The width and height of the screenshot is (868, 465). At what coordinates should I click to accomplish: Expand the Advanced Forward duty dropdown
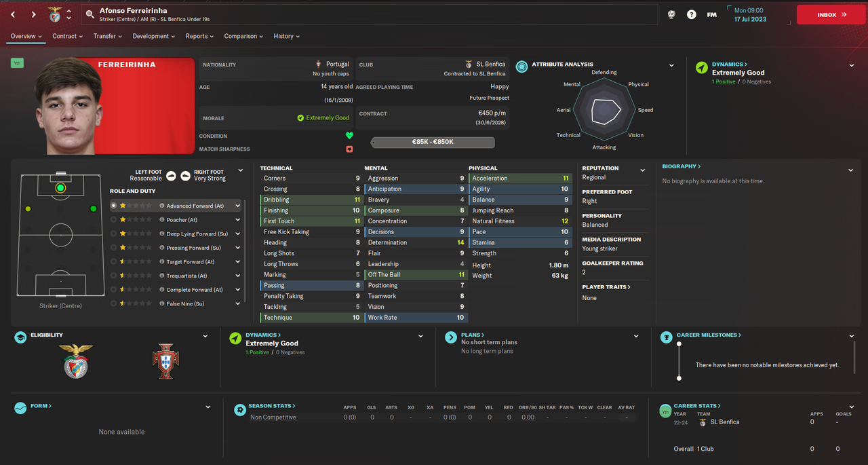tap(238, 206)
